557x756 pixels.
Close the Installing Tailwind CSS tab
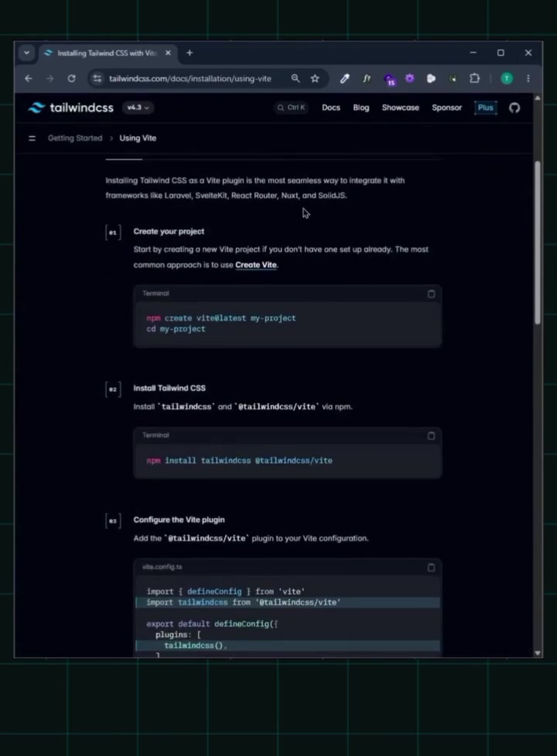click(x=168, y=53)
